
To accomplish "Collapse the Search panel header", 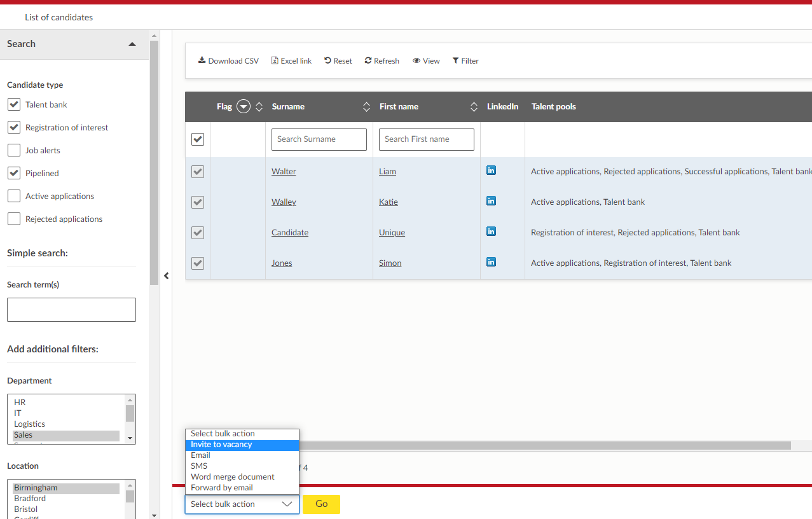I will [x=132, y=44].
